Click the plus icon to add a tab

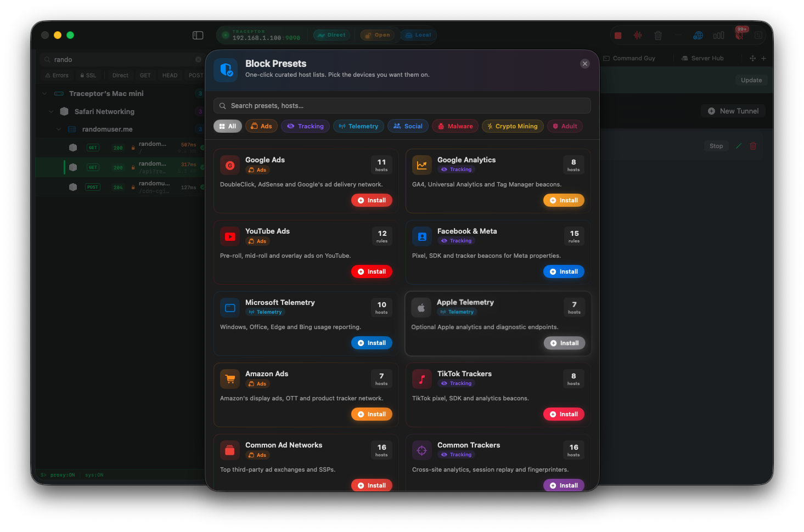763,58
